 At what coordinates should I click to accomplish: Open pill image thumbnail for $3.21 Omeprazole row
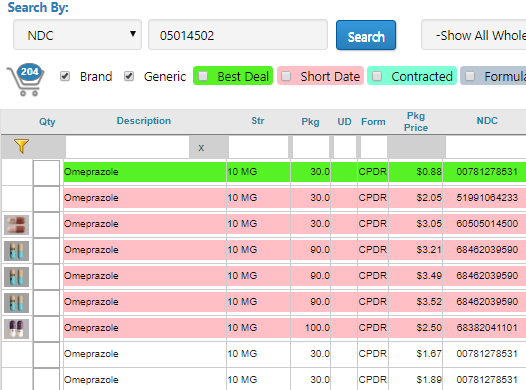click(16, 250)
